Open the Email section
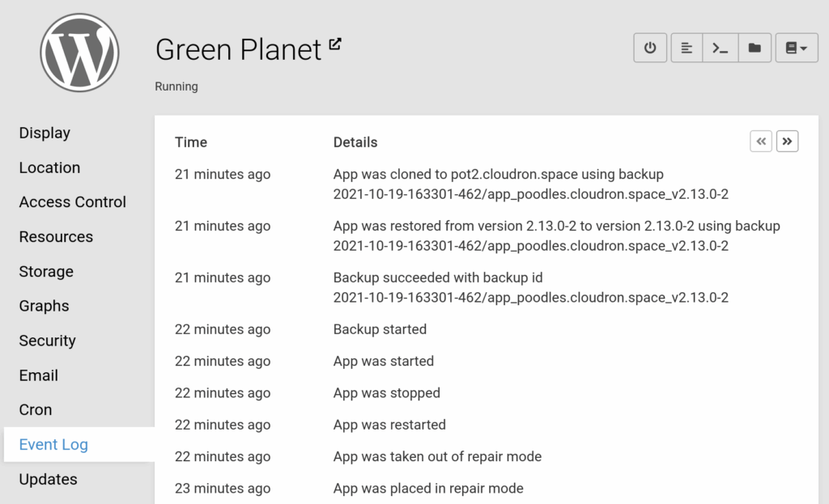 (x=39, y=375)
